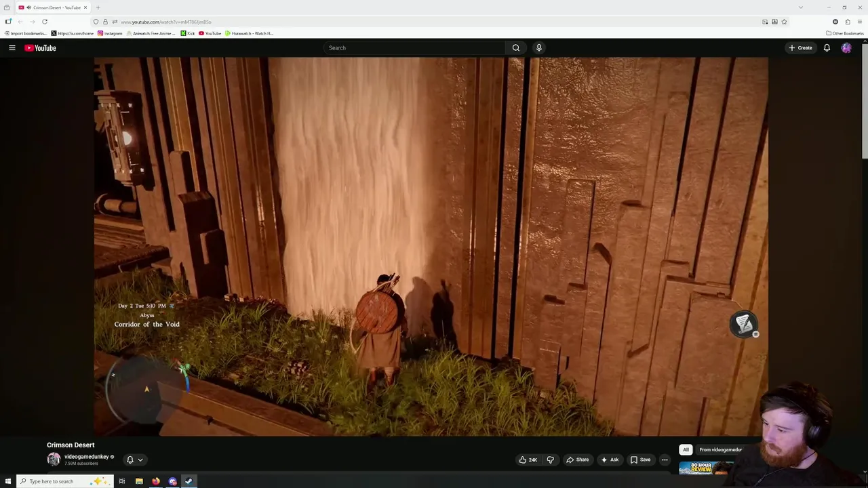This screenshot has height=488, width=868.
Task: Reload the current page
Action: point(45,22)
